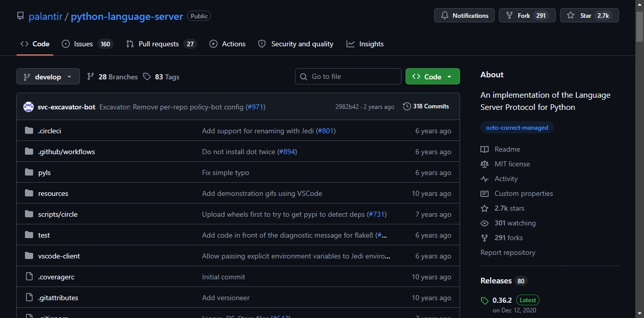Open the Readme link
The height and width of the screenshot is (318, 644).
[x=500, y=149]
